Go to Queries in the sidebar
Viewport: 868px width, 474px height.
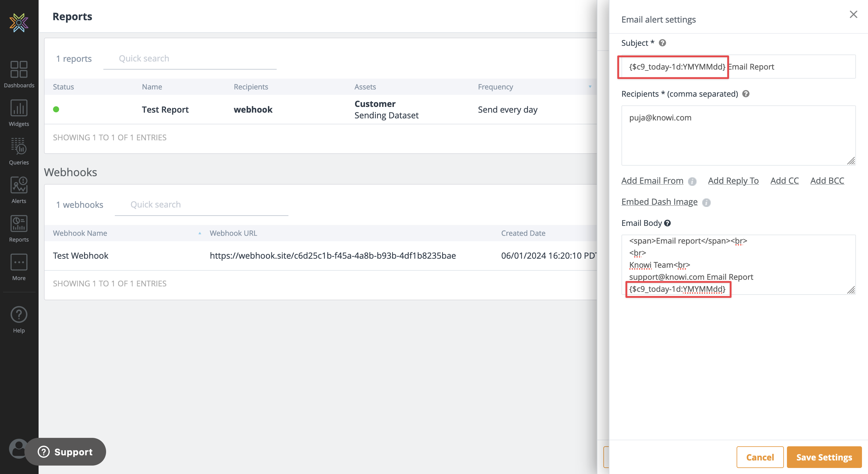(19, 151)
